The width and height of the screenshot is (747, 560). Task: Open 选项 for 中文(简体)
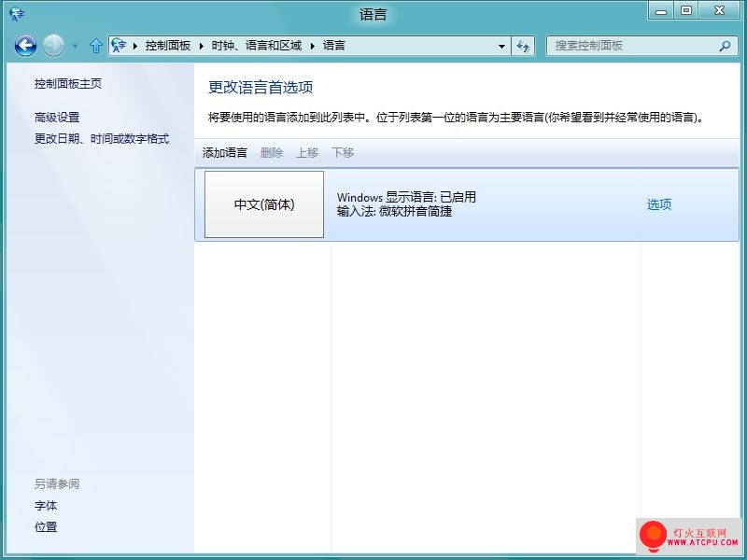[659, 204]
